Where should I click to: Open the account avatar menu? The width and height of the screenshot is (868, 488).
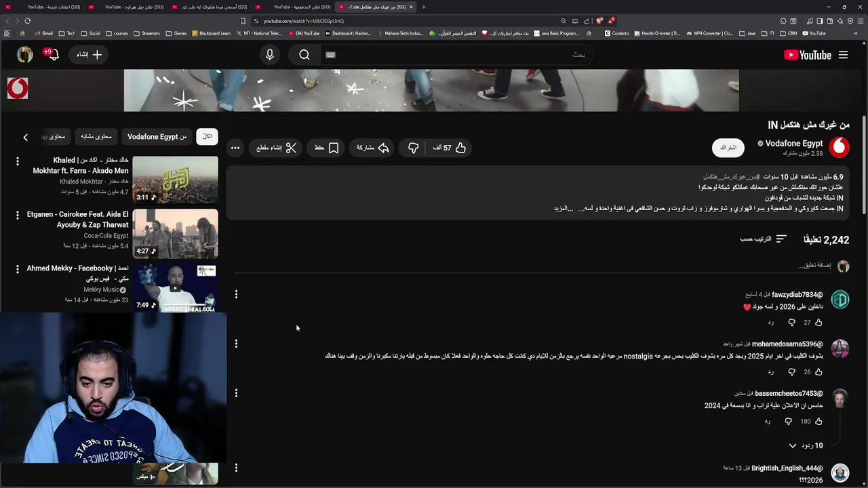pos(25,55)
